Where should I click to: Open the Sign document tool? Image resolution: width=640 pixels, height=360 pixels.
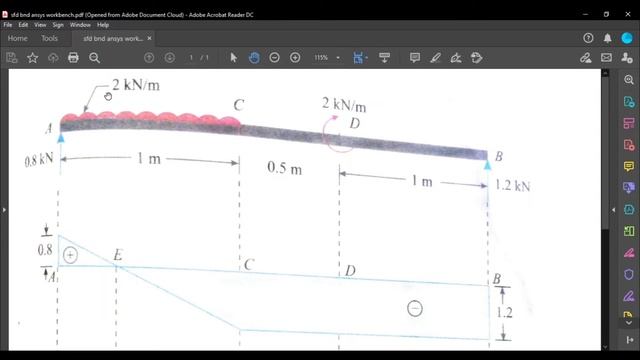pos(456,58)
